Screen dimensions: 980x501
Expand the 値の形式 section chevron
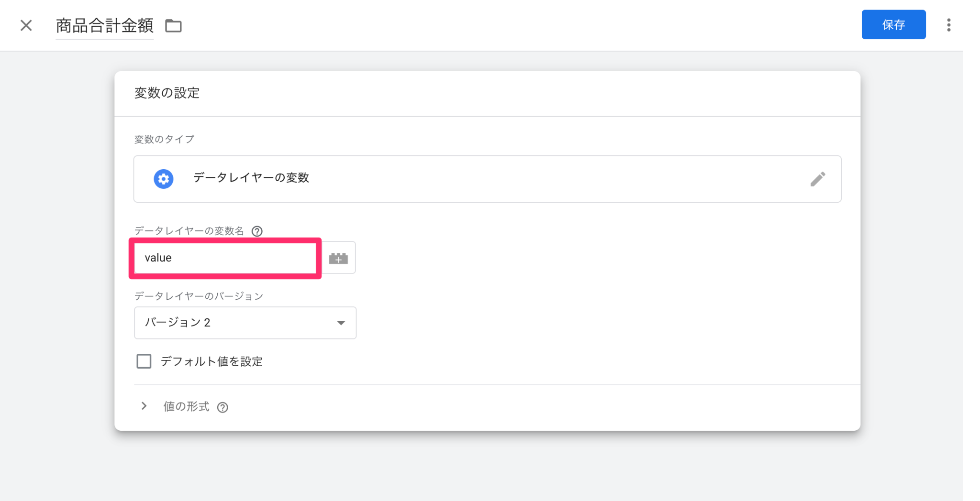[144, 406]
